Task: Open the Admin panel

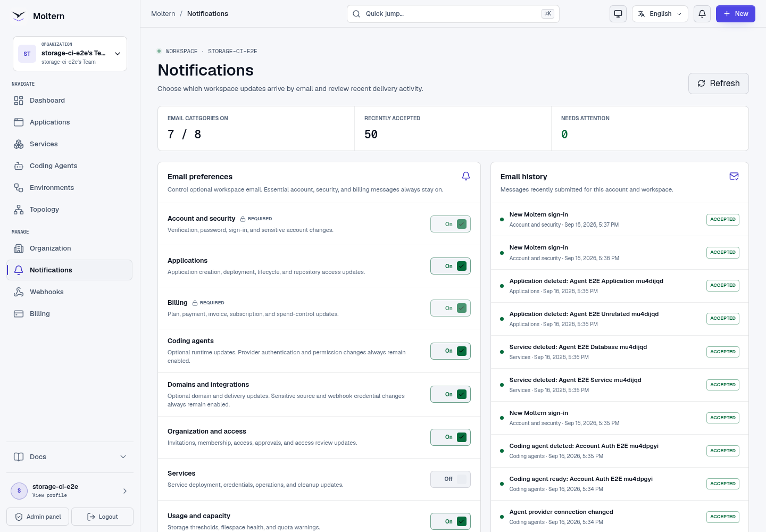Action: tap(38, 517)
